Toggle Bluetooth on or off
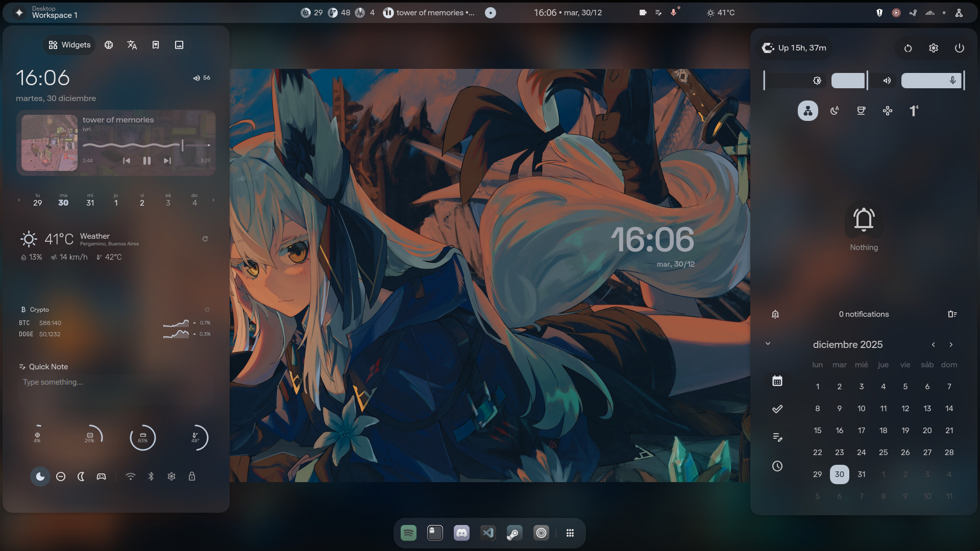Viewport: 980px width, 551px height. tap(151, 477)
